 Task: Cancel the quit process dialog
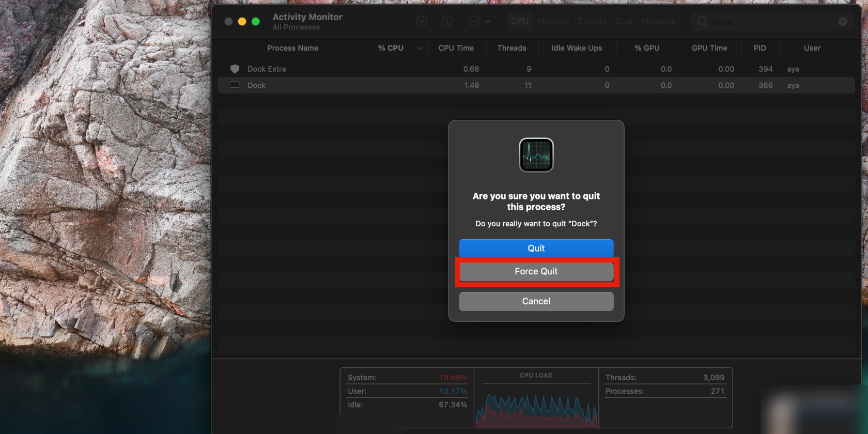pos(536,301)
